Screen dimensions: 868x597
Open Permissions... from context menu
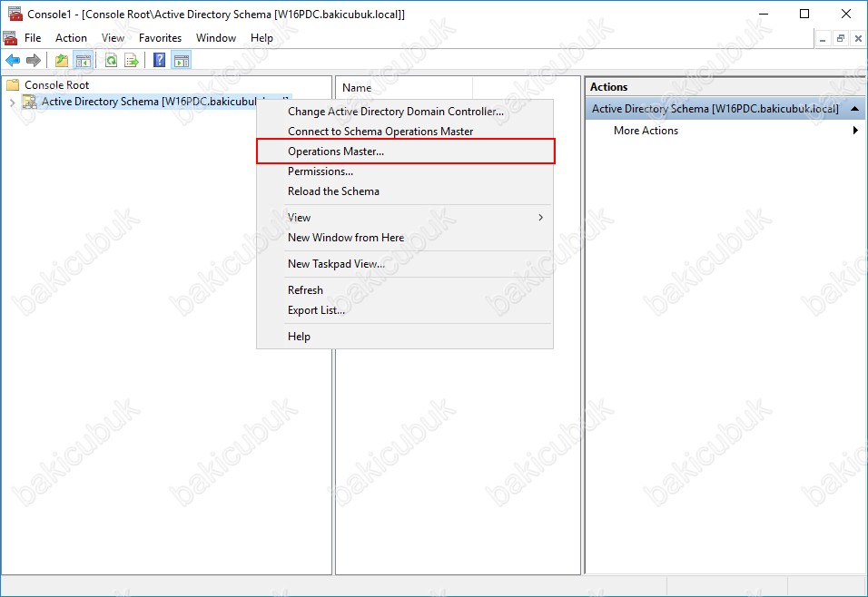[405, 171]
